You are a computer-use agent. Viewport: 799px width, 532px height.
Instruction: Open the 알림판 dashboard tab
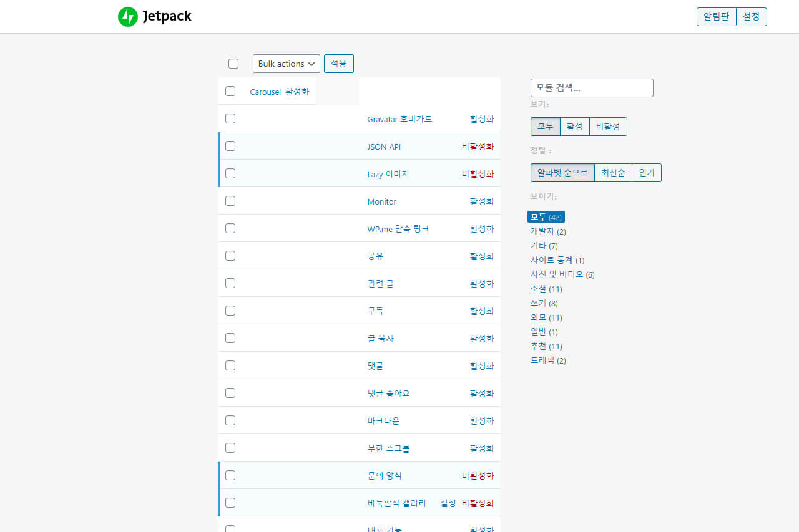[717, 17]
